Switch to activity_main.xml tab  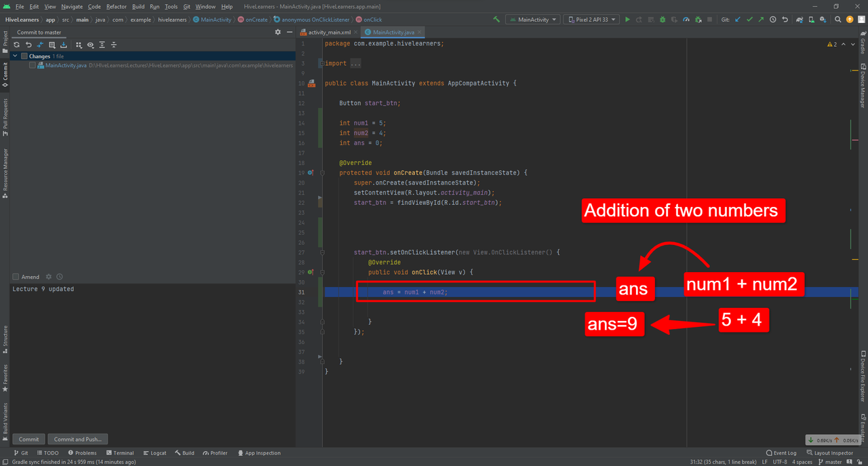pos(328,32)
